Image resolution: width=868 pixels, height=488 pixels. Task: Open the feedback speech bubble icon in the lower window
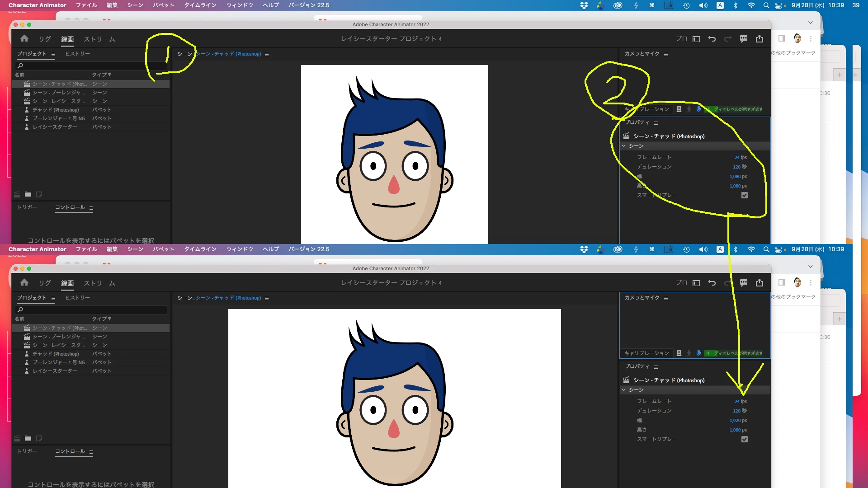(x=744, y=283)
